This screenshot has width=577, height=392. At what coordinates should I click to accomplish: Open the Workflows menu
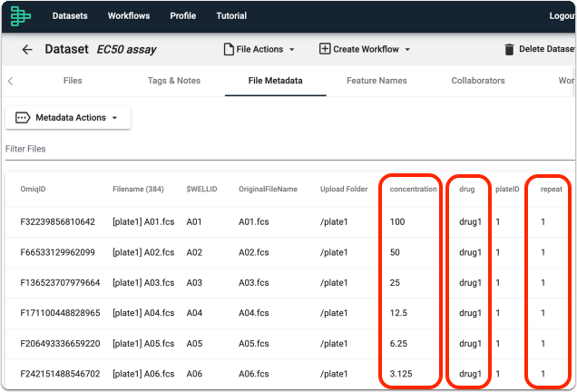pyautogui.click(x=129, y=15)
